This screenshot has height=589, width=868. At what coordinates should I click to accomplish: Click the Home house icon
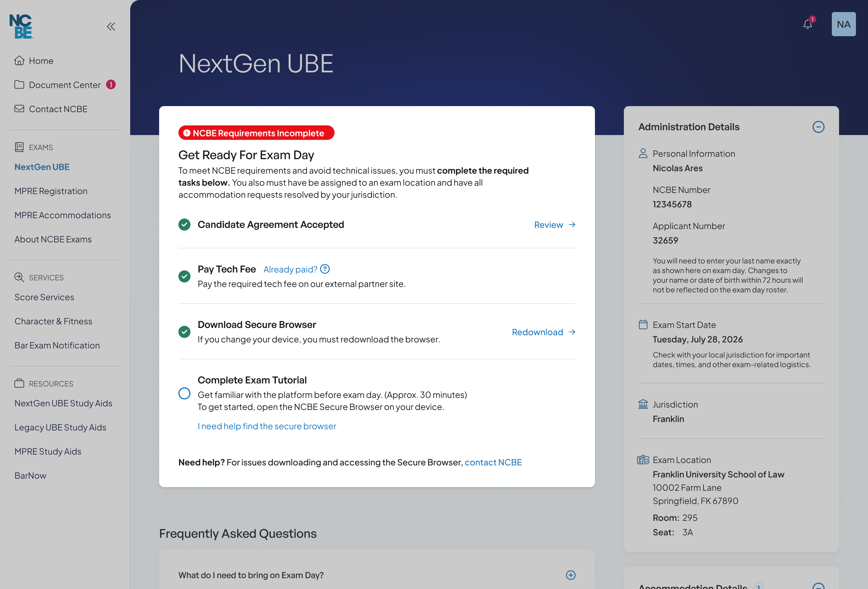pos(19,61)
